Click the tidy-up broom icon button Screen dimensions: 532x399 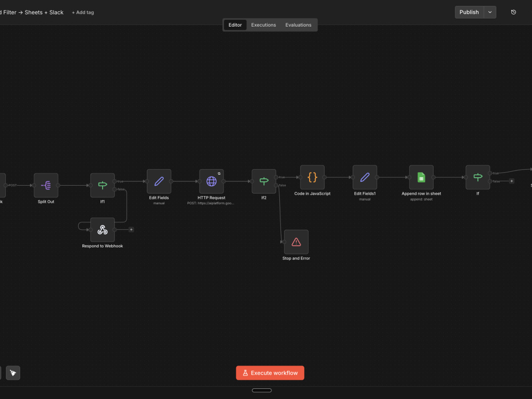13,373
